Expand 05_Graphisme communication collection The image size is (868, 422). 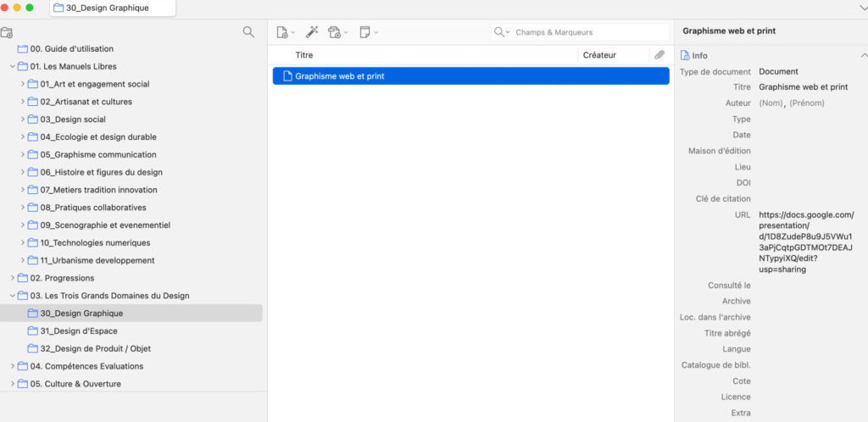(23, 155)
